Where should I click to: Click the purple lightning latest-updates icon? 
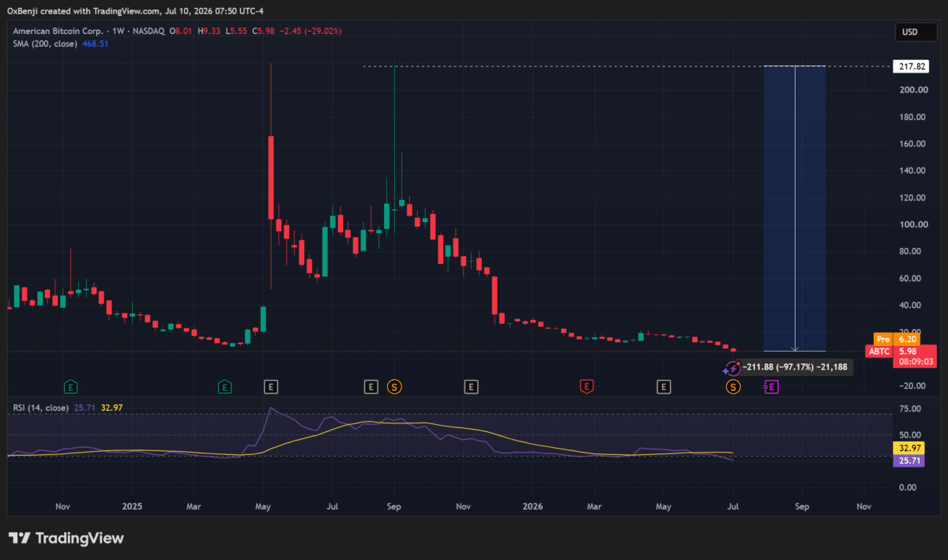pos(732,367)
